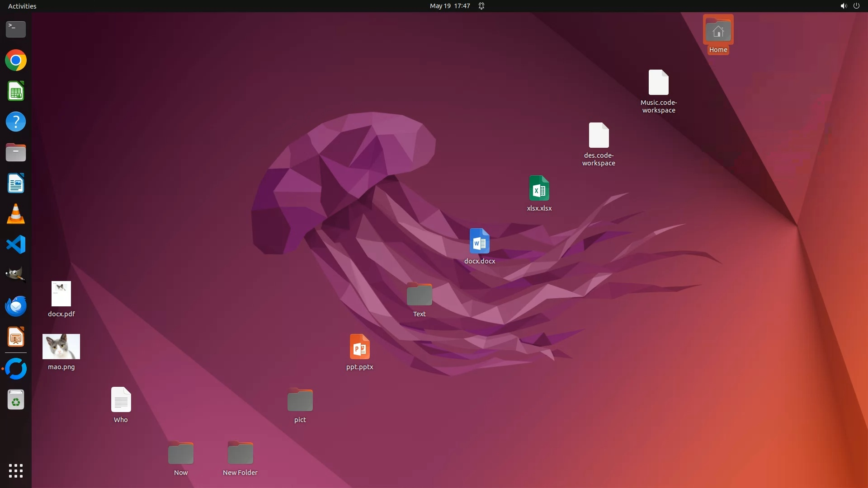This screenshot has height=488, width=868.
Task: Open the date and time menu
Action: tap(449, 6)
